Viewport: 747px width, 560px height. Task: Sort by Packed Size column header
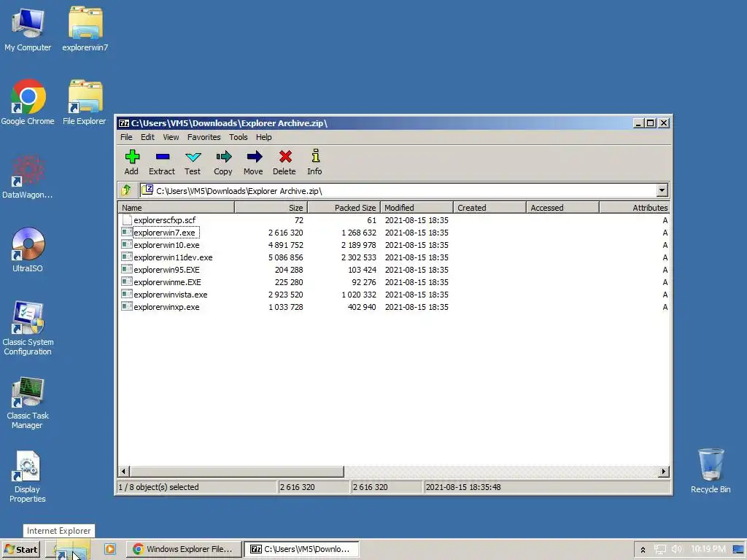tap(344, 208)
